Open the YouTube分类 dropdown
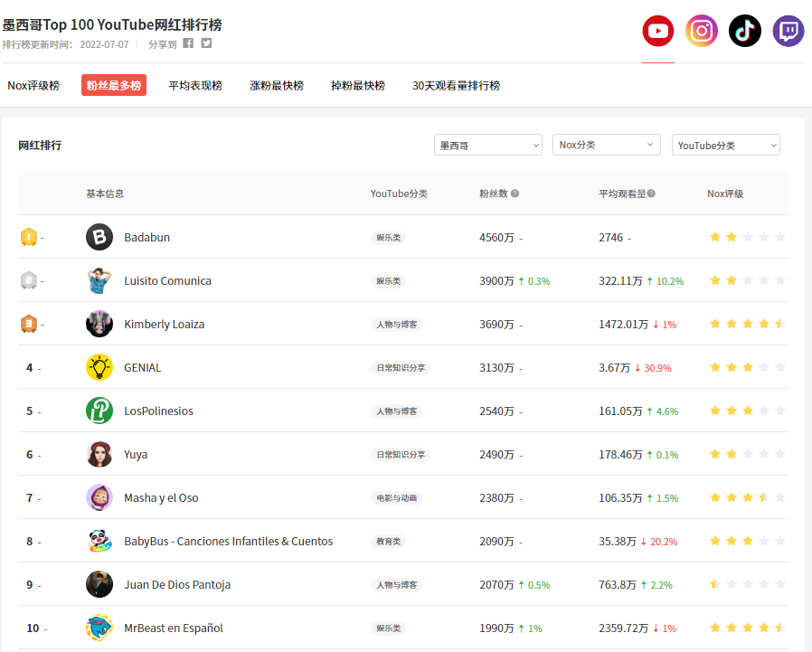The width and height of the screenshot is (812, 652). pos(725,146)
